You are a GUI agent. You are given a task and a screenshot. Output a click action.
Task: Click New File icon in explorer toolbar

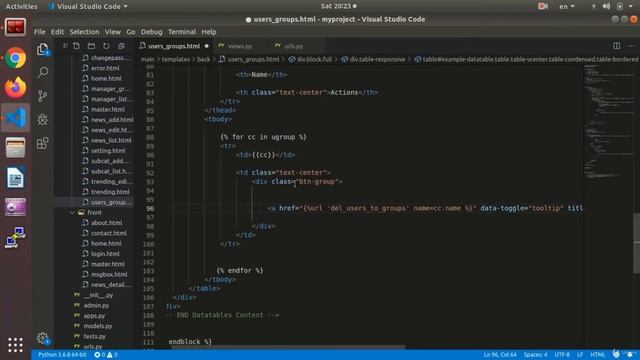click(76, 46)
